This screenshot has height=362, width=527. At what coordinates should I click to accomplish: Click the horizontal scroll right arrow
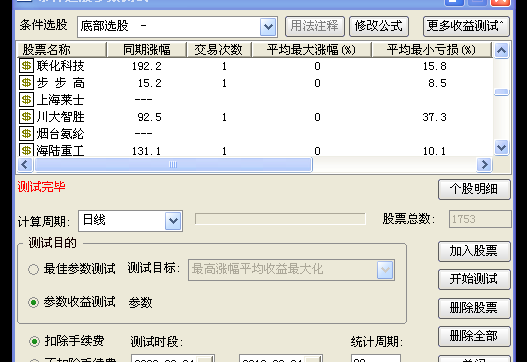pos(484,165)
